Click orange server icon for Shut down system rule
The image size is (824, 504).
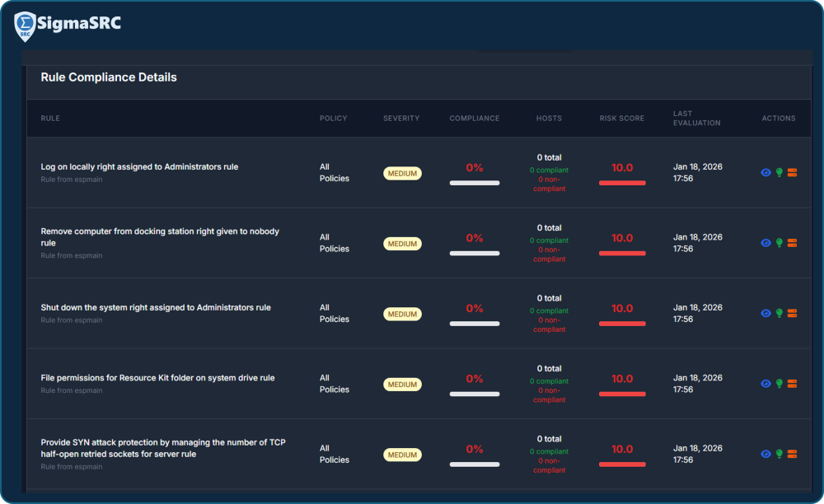pos(793,314)
